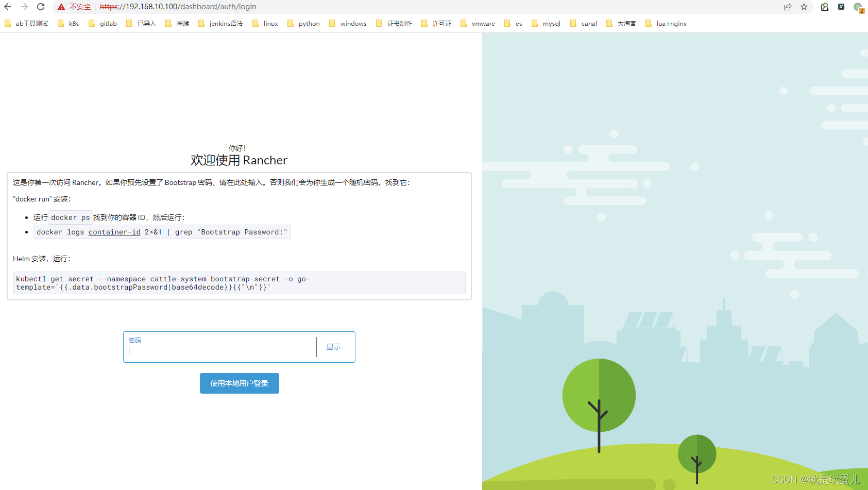Open the gitlab bookmark folder
This screenshot has height=490, width=868.
click(x=103, y=23)
